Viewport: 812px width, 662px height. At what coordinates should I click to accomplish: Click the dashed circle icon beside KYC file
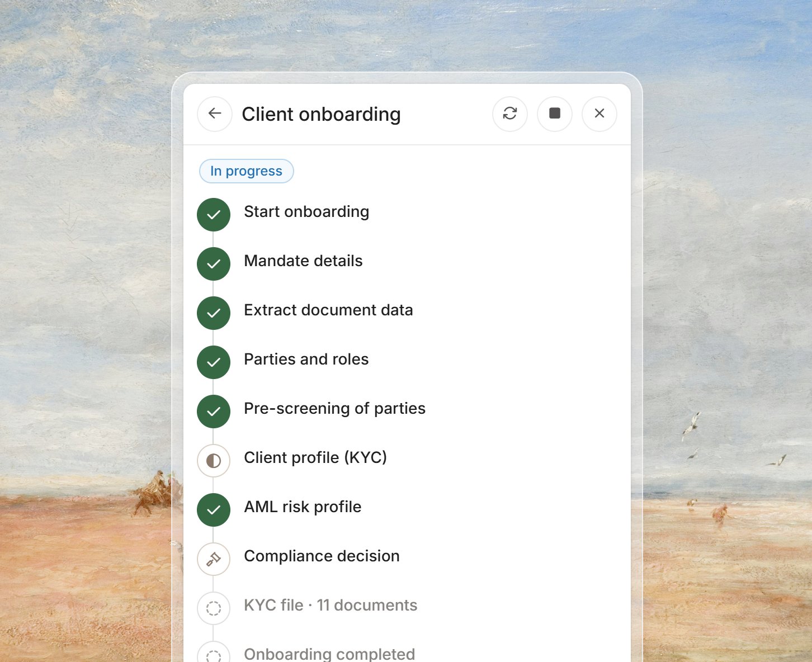point(214,608)
